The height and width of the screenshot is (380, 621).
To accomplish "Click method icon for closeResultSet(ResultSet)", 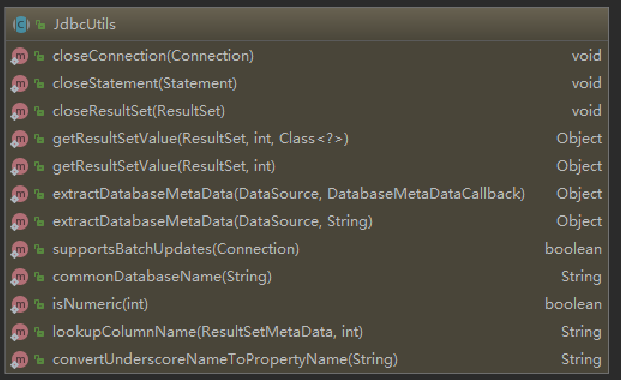I will 19,111.
